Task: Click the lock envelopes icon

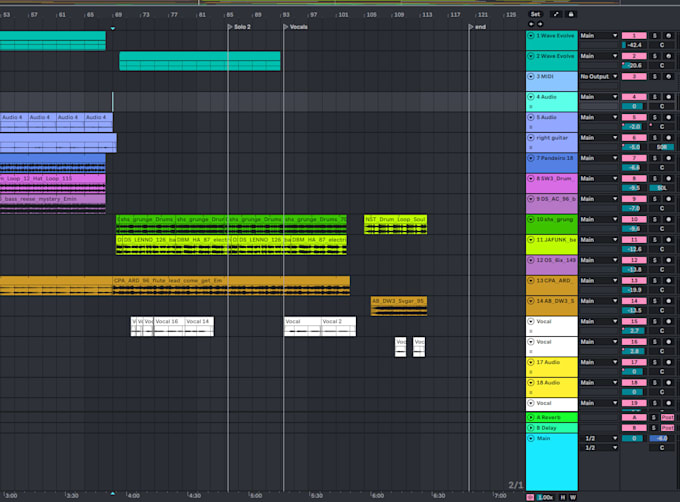Action: 571,14
